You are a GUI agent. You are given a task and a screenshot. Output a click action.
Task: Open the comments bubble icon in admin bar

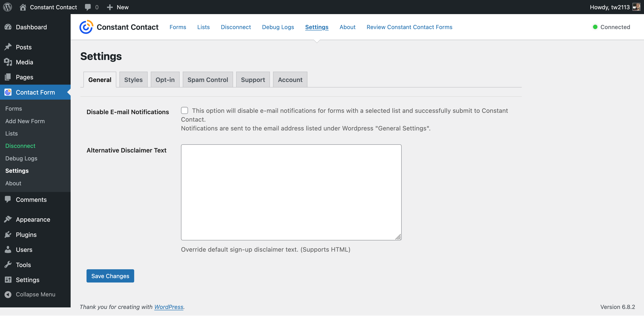click(88, 7)
